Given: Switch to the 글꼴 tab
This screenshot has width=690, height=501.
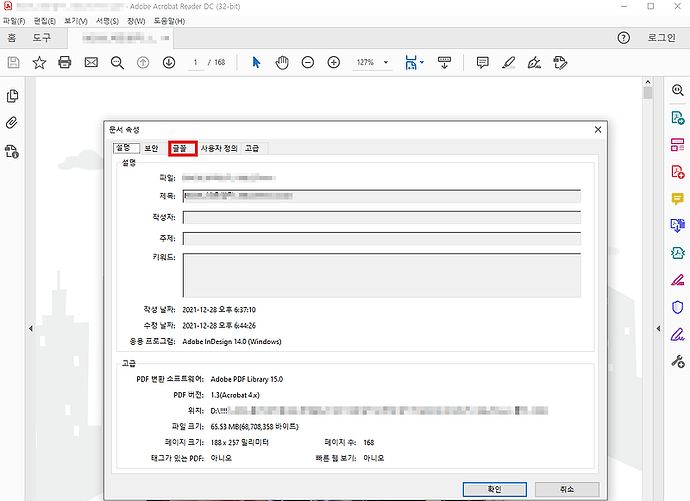Looking at the screenshot, I should pyautogui.click(x=183, y=148).
